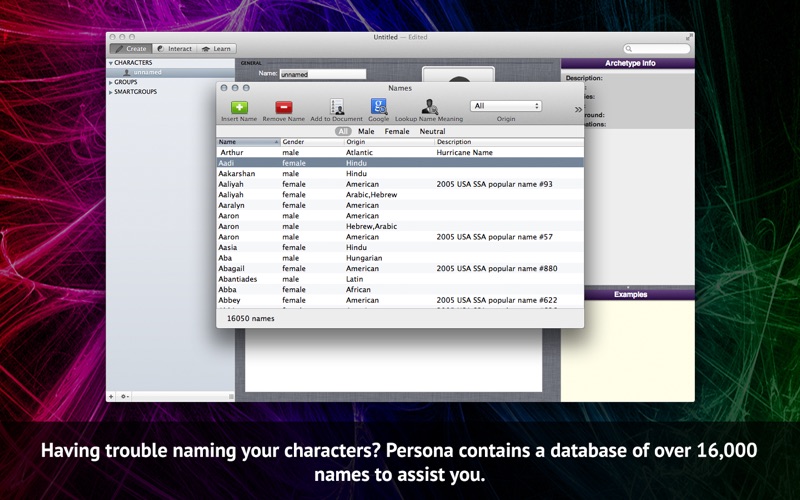Screen dimensions: 800x500
Task: Click the character Name input field
Action: click(322, 74)
